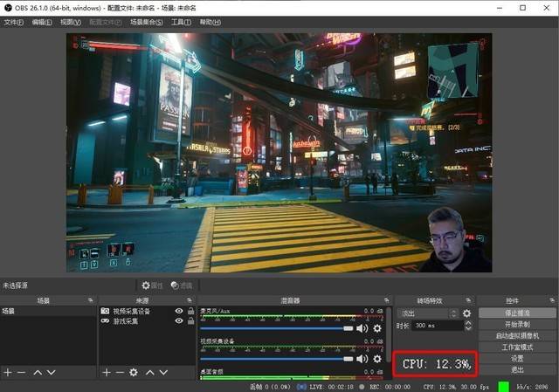Open the 文件(F) menu
Viewport: 559px width, 392px height.
14,22
